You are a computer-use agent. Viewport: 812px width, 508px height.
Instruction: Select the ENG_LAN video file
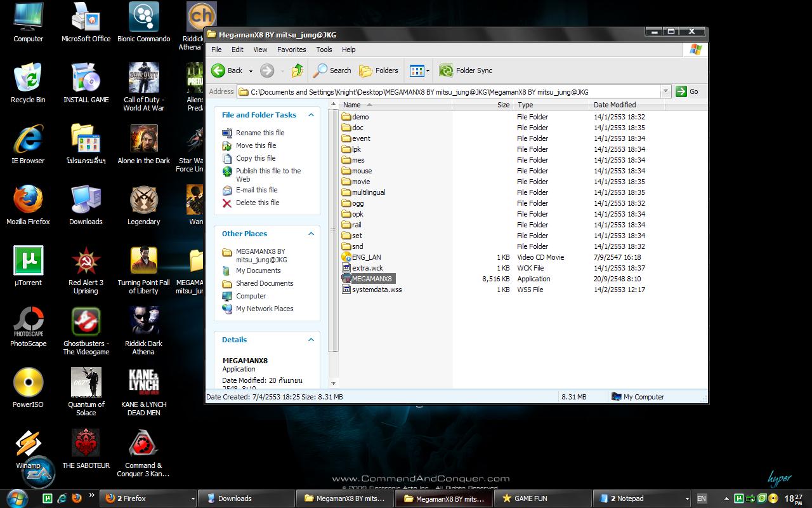362,257
